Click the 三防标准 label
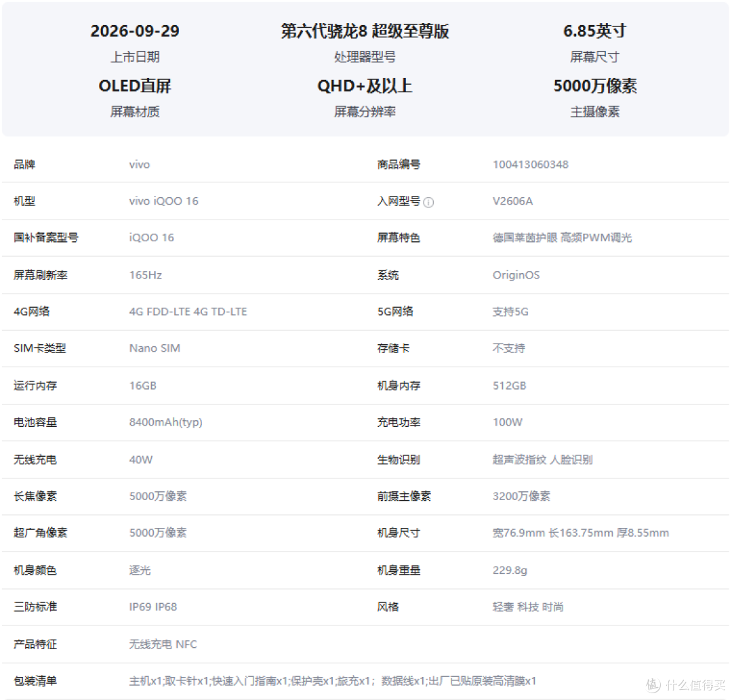This screenshot has height=700, width=732. coord(35,606)
